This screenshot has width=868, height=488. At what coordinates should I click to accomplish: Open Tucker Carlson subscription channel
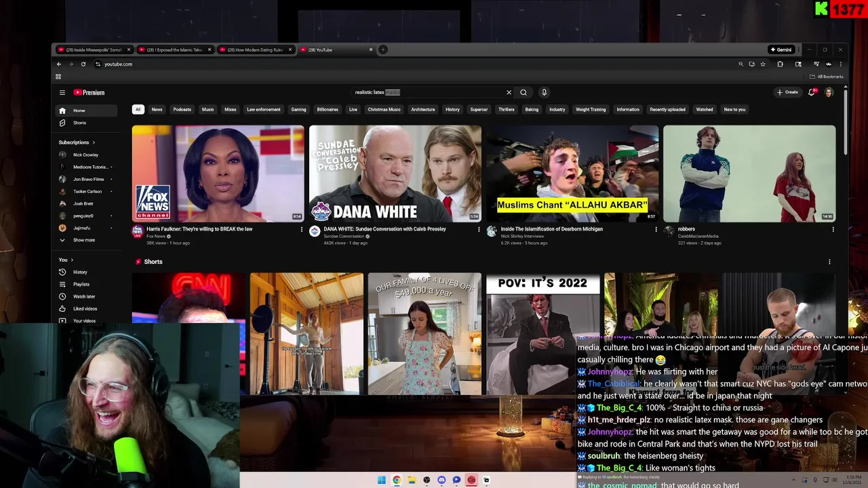click(87, 191)
